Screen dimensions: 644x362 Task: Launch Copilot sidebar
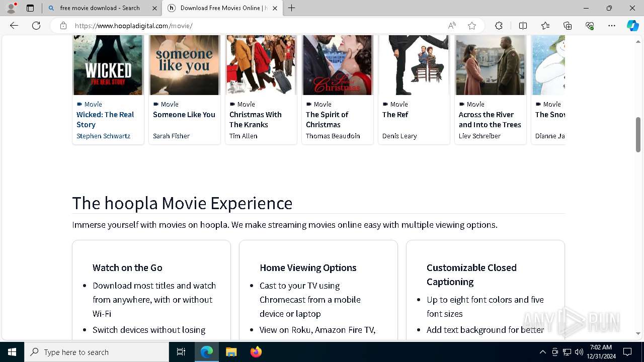click(x=632, y=26)
